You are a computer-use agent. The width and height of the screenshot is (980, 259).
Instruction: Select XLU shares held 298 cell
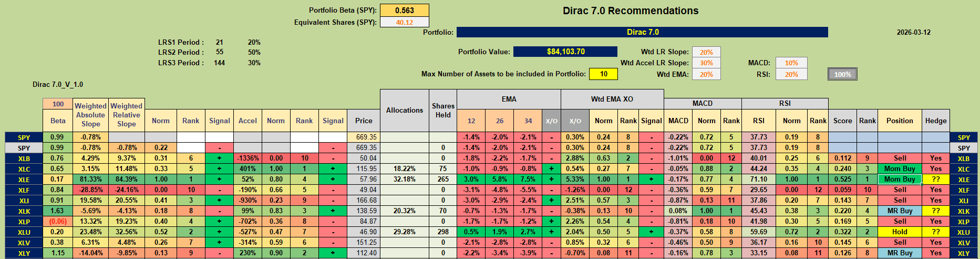point(443,232)
